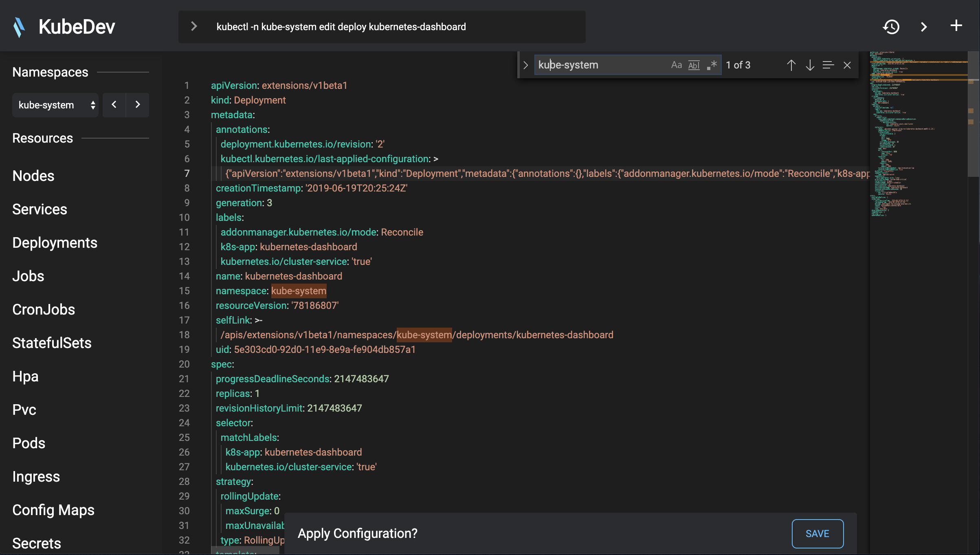
Task: Click 'selector:' on line 24
Action: (x=234, y=423)
